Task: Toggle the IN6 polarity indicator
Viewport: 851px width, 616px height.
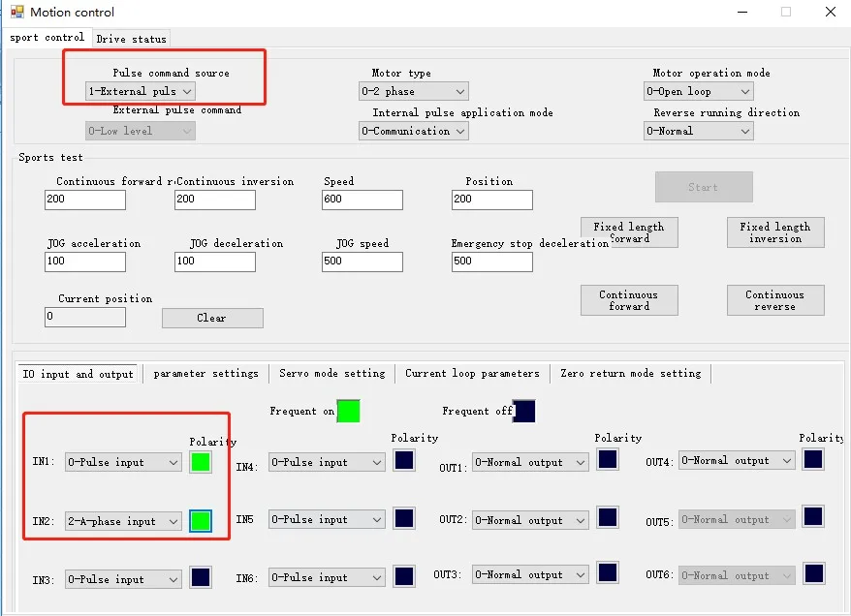Action: 404,576
